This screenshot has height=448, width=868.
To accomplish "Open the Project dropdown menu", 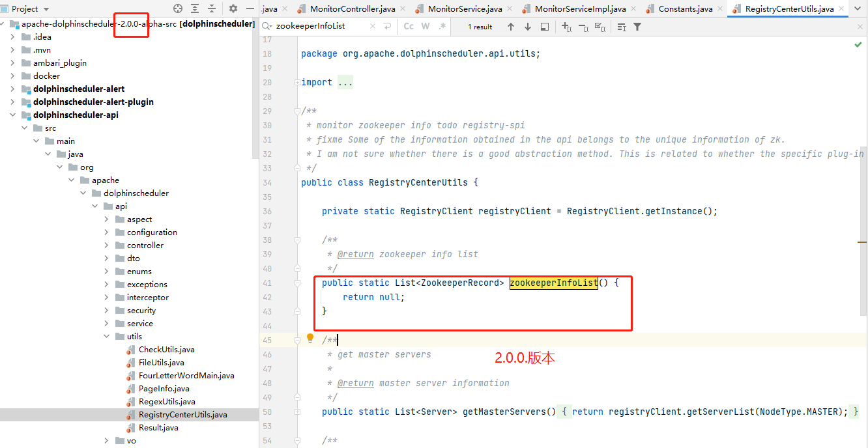I will (x=26, y=8).
